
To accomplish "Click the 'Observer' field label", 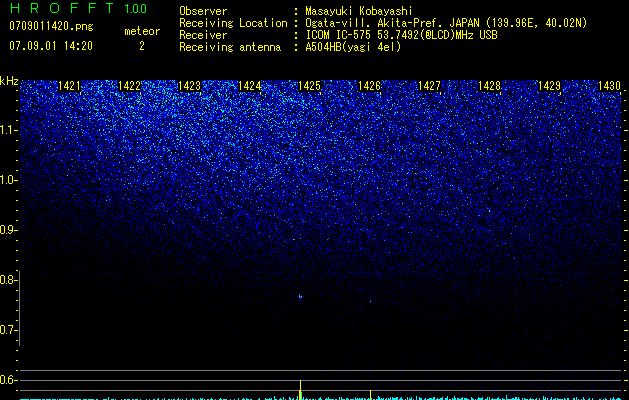I will pos(203,11).
